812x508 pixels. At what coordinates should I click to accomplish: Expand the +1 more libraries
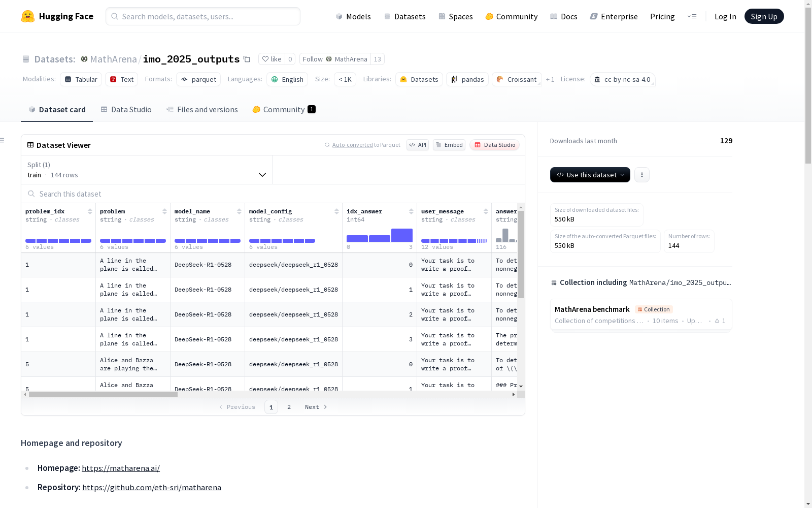[x=550, y=79]
